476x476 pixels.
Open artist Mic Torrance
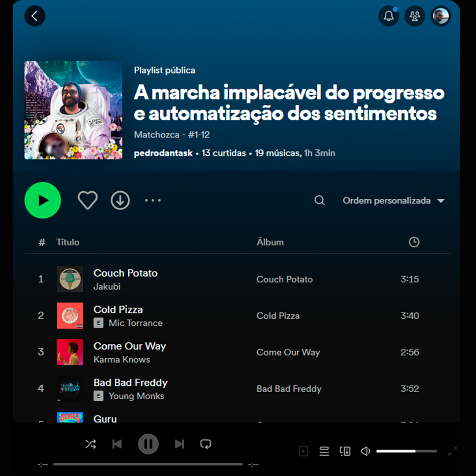pos(136,323)
